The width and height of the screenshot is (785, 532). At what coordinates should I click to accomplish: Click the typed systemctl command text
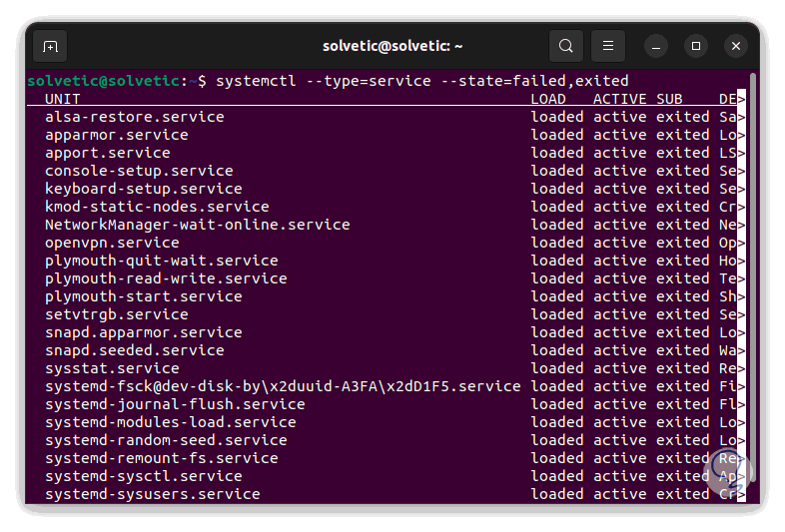[x=421, y=80]
